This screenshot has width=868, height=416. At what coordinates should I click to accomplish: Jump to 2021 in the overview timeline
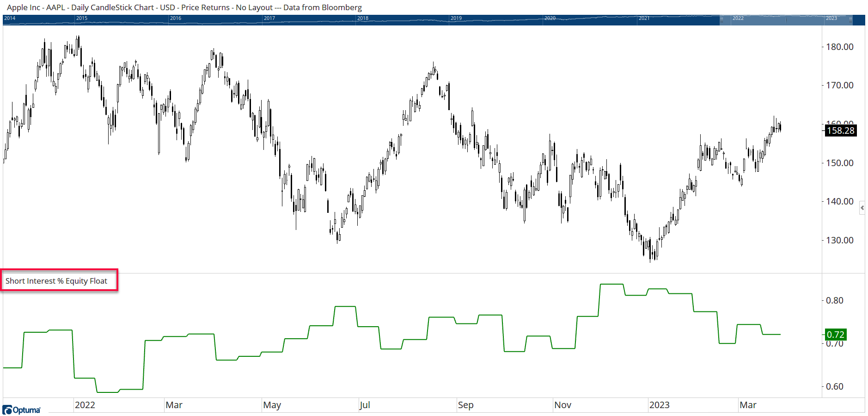644,18
